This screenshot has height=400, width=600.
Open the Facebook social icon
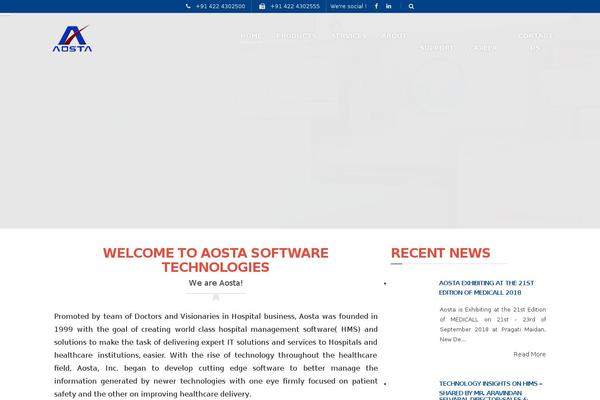click(376, 6)
